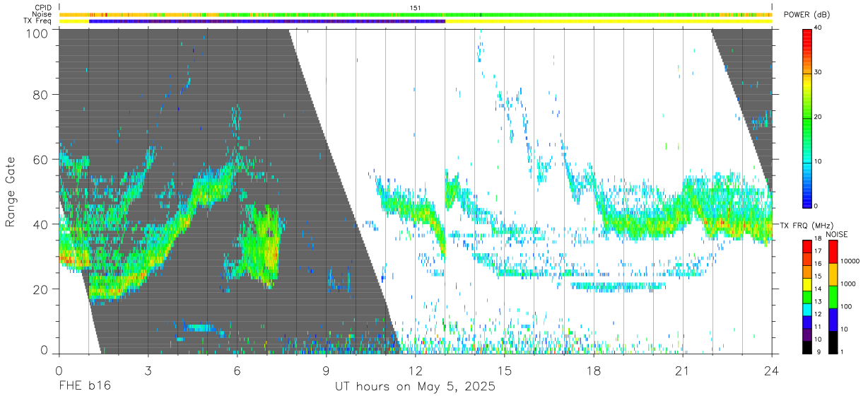Image resolution: width=868 pixels, height=401 pixels.
Task: Click the 1000 label on the NOISE scale
Action: click(850, 284)
